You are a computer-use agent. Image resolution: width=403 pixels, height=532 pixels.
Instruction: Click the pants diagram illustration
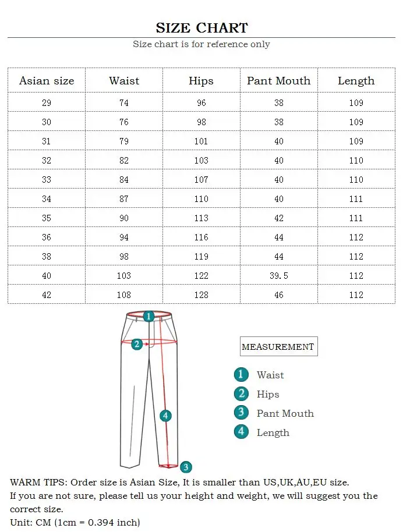(x=150, y=390)
